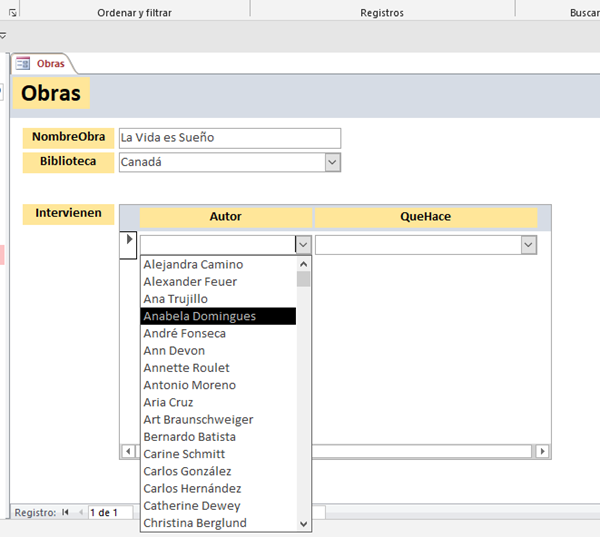Click the Obras form icon in the tab
600x537 pixels.
click(x=23, y=63)
